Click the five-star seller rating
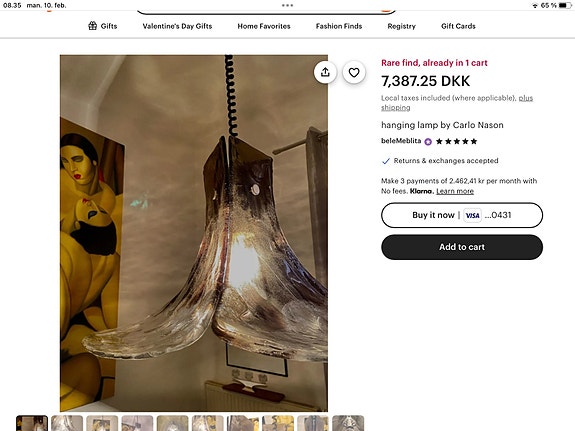 (x=456, y=141)
